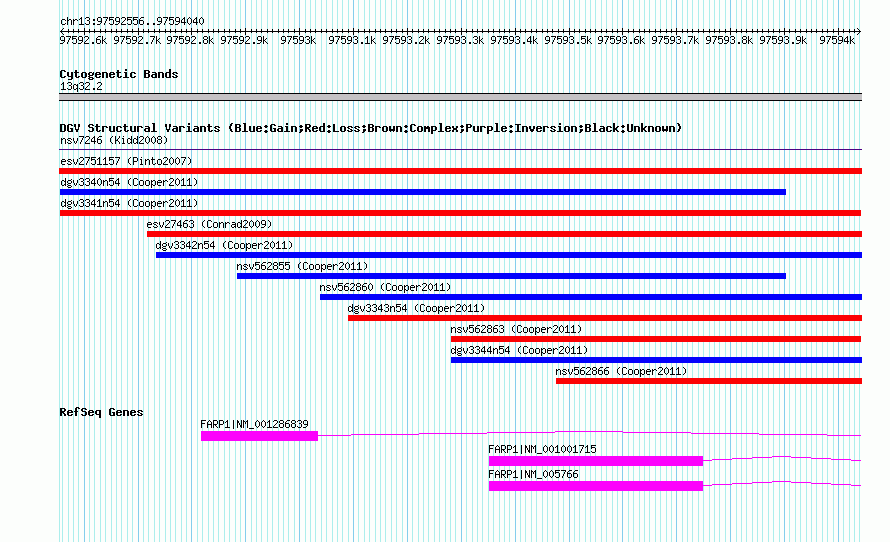Click the 97593.2k ruler tick label

(x=406, y=40)
